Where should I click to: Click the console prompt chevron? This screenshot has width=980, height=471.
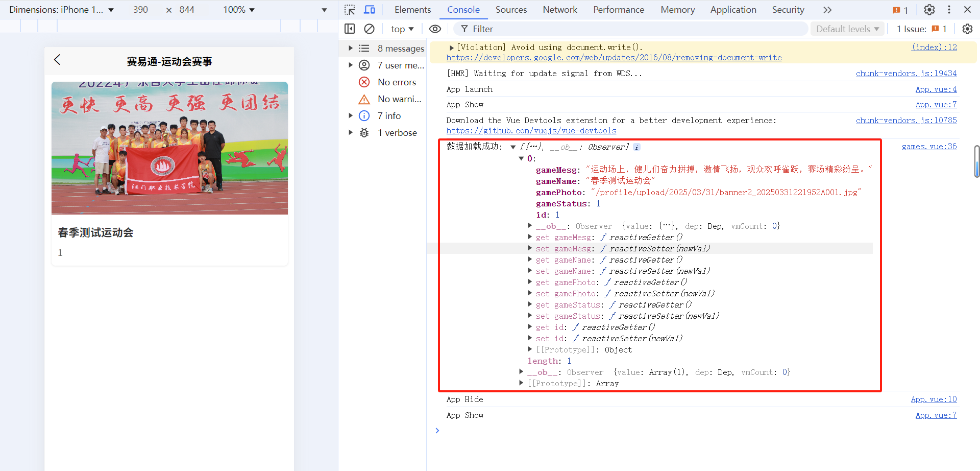pos(437,431)
